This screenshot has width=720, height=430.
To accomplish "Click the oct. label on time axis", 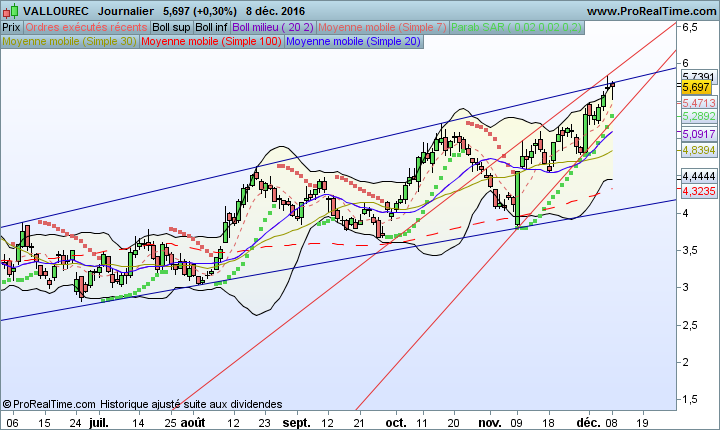I will click(x=396, y=423).
